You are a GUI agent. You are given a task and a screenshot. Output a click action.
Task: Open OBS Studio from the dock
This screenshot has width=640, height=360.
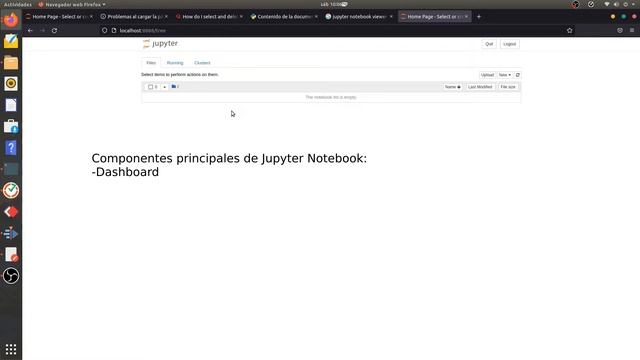point(11,276)
